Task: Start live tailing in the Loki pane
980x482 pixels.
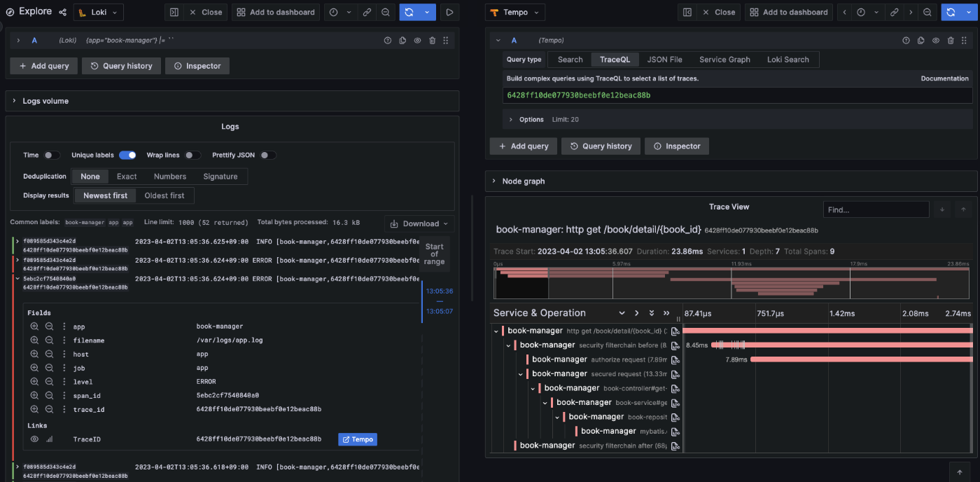Action: click(x=450, y=12)
